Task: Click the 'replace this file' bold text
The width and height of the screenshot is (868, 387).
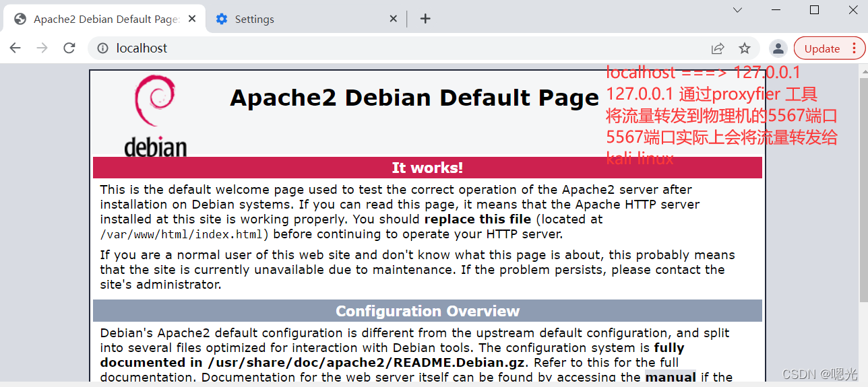Action: click(x=478, y=219)
